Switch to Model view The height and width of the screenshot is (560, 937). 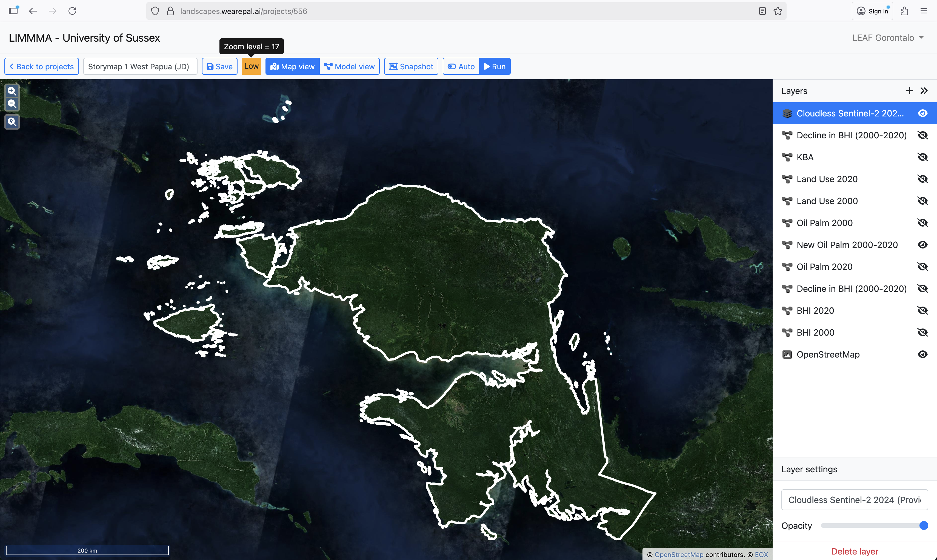tap(349, 66)
